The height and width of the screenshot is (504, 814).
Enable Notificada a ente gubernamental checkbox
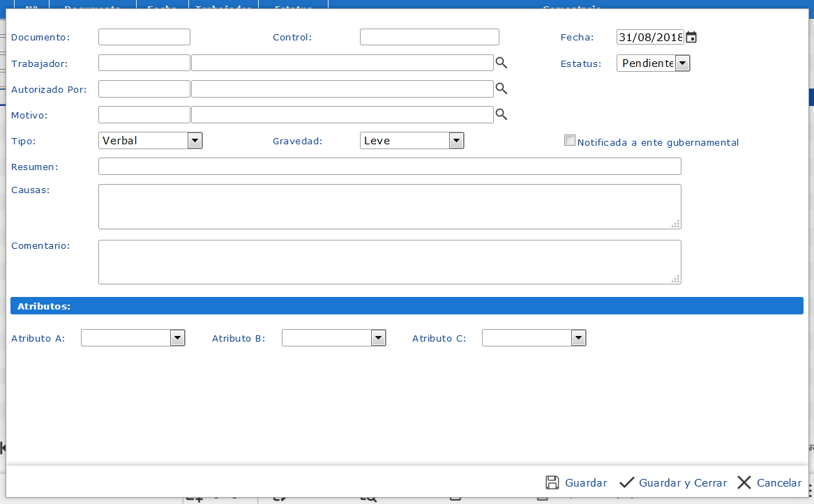(x=570, y=141)
